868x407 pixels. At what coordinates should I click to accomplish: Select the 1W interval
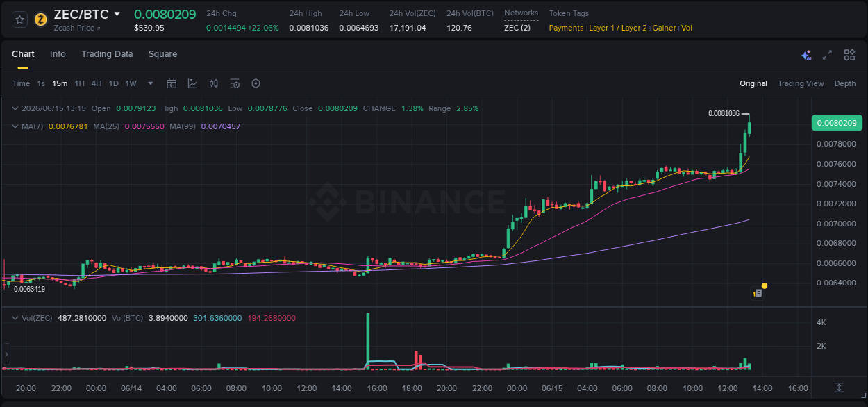[131, 83]
